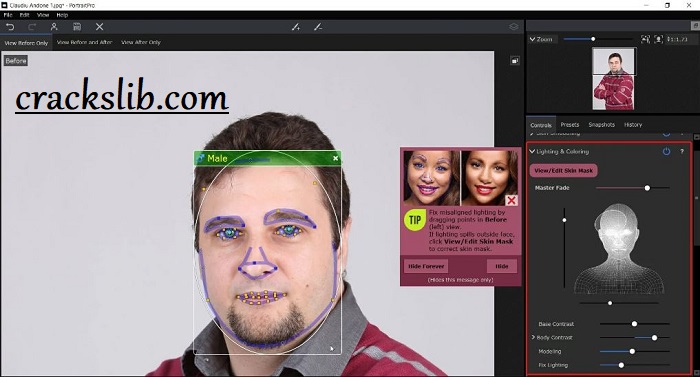Screen dimensions: 700x377
Task: Click the zoom to fit icon
Action: (645, 39)
